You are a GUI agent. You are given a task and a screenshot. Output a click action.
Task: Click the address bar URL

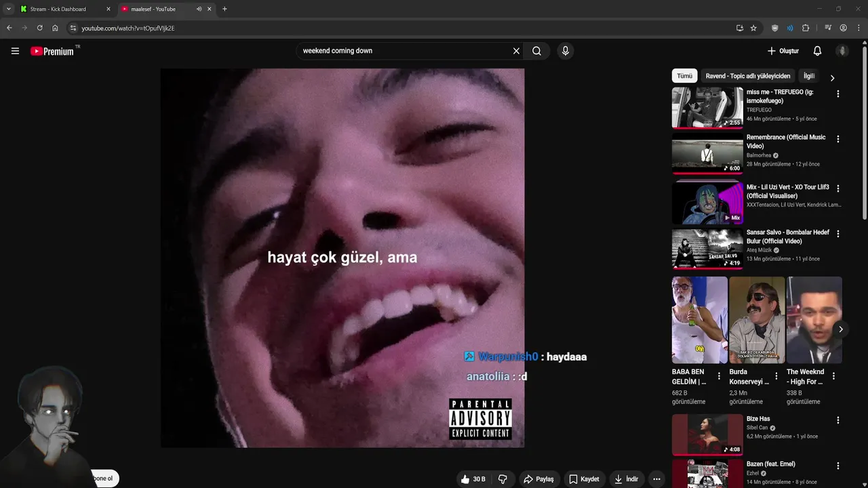[128, 28]
